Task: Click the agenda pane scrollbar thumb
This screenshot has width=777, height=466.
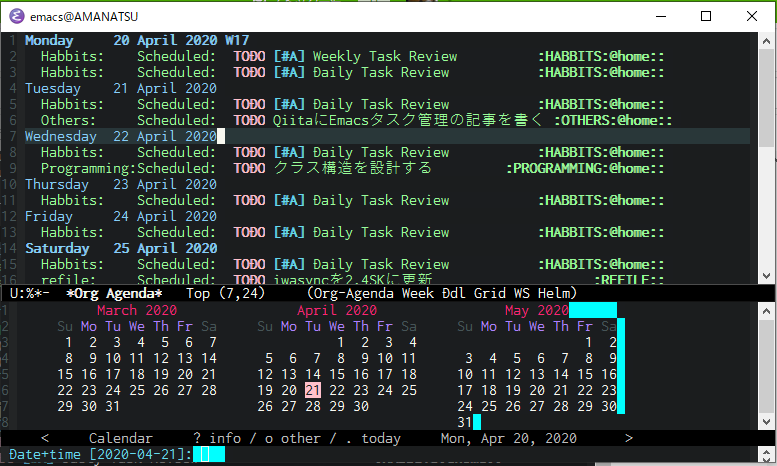Action: (767, 98)
